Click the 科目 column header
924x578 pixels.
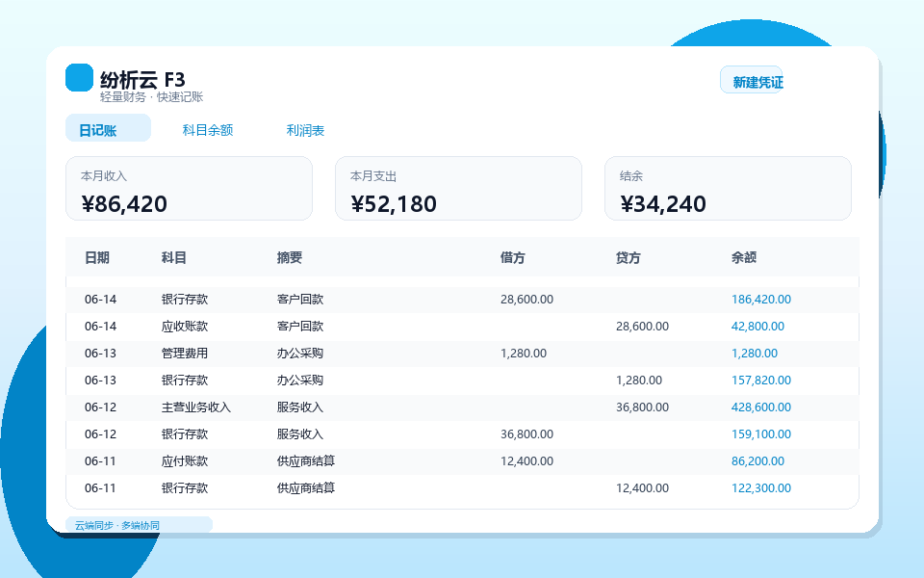tap(174, 258)
